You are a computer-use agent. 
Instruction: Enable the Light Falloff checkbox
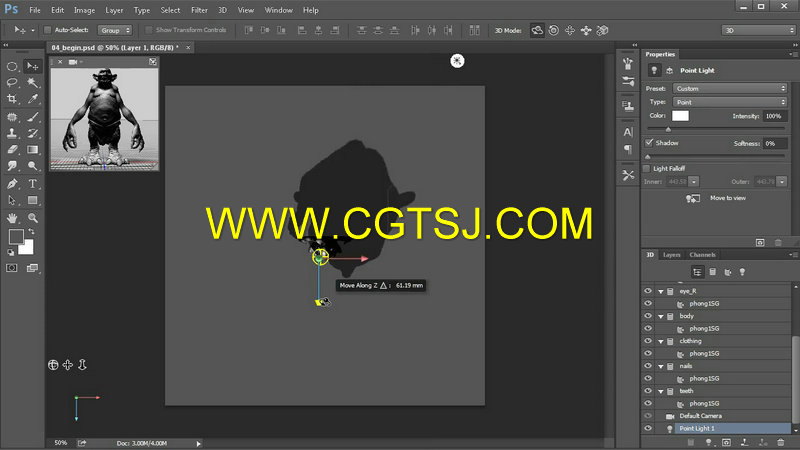pyautogui.click(x=646, y=168)
